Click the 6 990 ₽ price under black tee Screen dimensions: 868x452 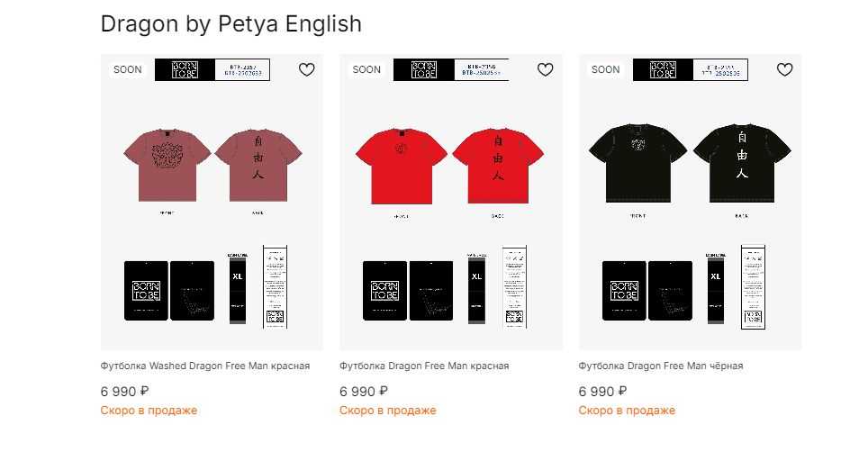click(603, 392)
